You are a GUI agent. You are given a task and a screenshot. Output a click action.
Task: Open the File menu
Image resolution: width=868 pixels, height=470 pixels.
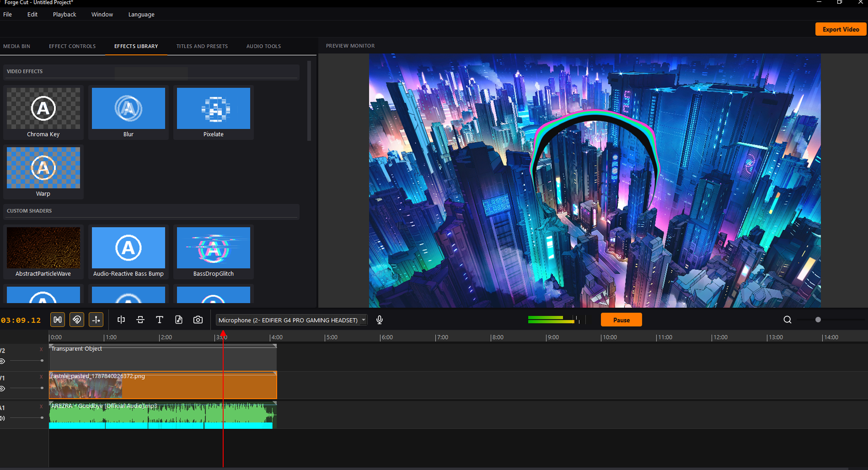point(8,14)
